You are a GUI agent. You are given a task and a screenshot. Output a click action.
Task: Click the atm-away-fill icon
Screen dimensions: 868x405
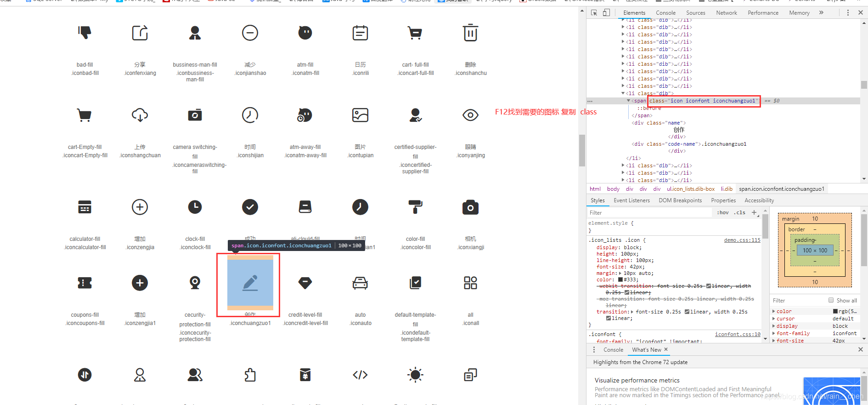(305, 115)
